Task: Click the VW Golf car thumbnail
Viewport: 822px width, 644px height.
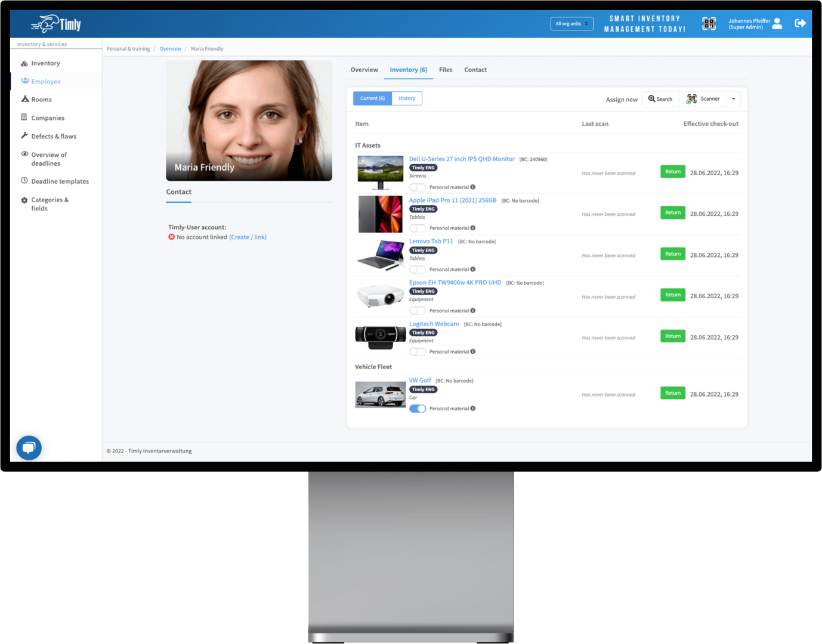Action: [380, 395]
